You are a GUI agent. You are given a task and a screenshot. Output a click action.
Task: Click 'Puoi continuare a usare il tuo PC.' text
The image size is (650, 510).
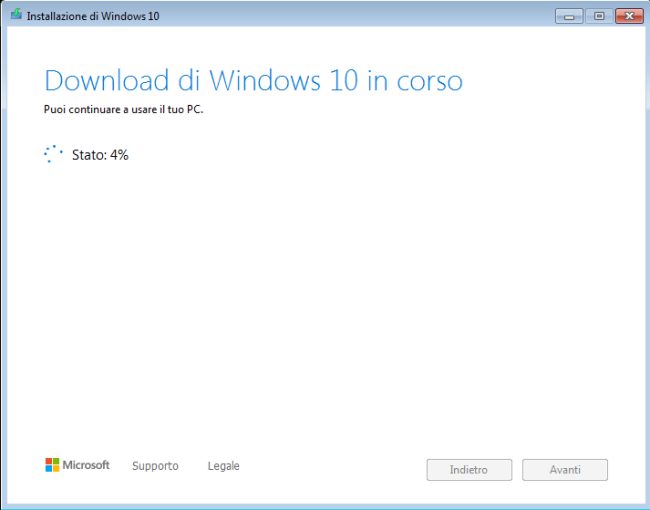(x=124, y=110)
